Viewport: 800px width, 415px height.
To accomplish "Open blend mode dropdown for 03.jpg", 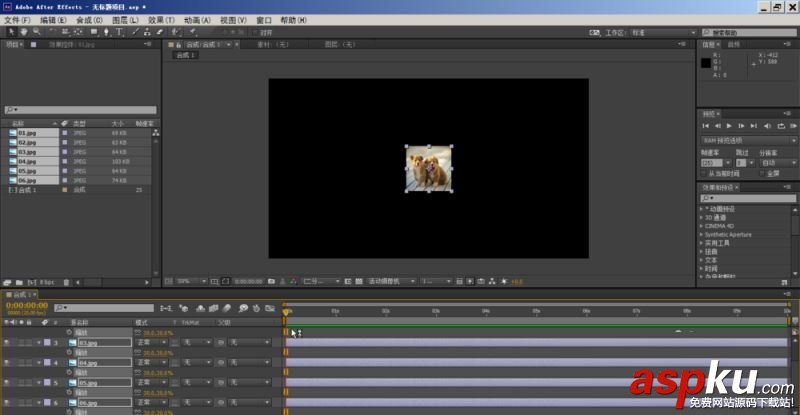I will (x=152, y=343).
